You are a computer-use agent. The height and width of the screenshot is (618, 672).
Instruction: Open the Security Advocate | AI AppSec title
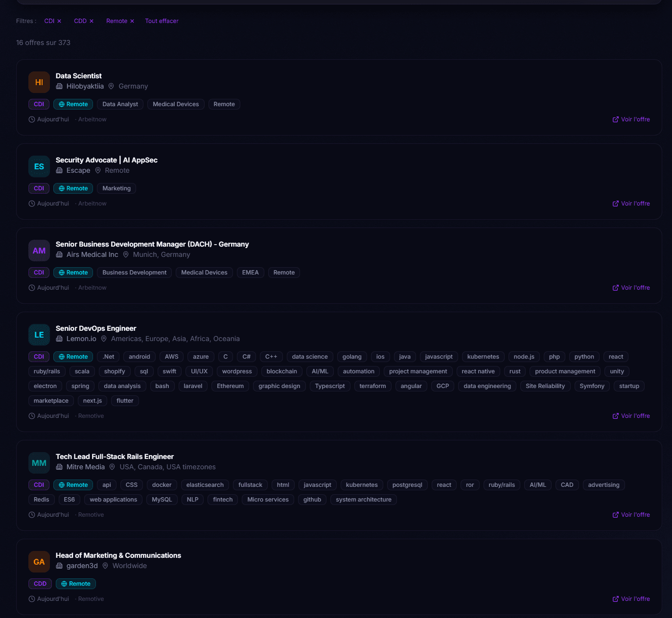[x=107, y=160]
